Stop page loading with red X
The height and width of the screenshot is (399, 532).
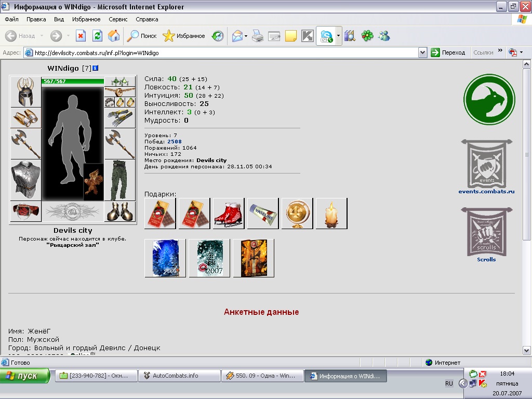pos(81,36)
